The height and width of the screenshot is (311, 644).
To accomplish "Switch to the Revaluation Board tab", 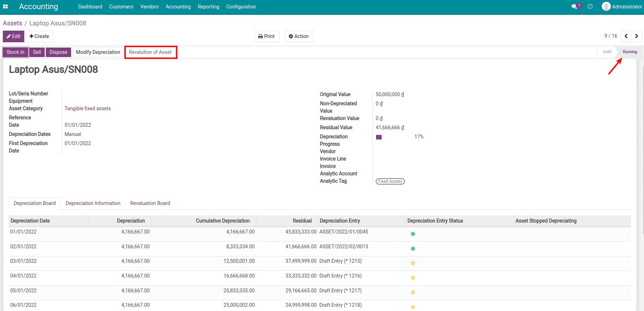I will coord(150,203).
